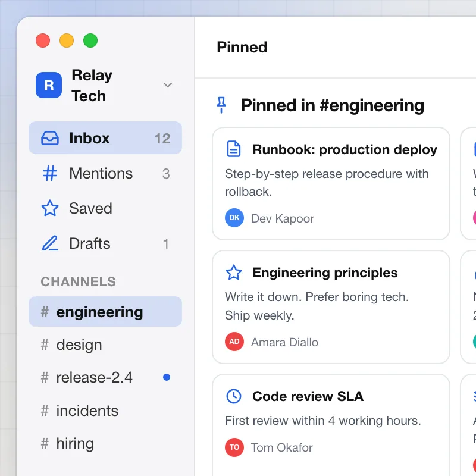
Task: Expand the Relay Tech workspace chevron
Action: (x=168, y=85)
